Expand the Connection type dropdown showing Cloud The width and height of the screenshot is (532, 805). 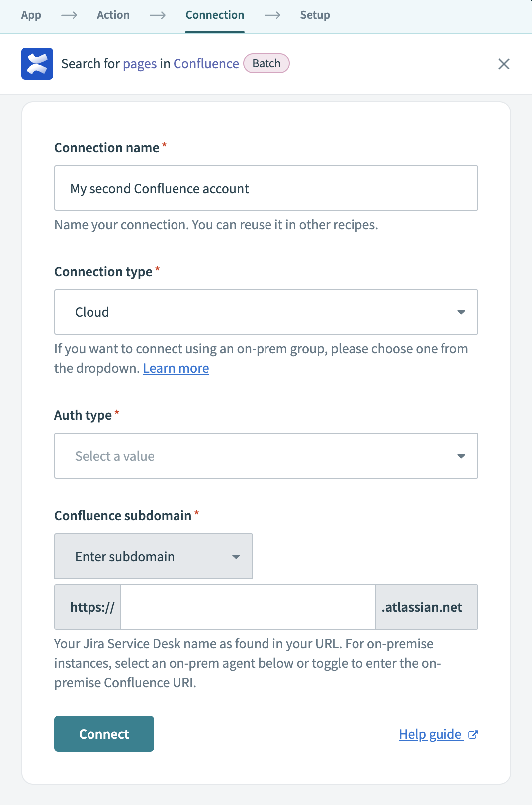[266, 312]
